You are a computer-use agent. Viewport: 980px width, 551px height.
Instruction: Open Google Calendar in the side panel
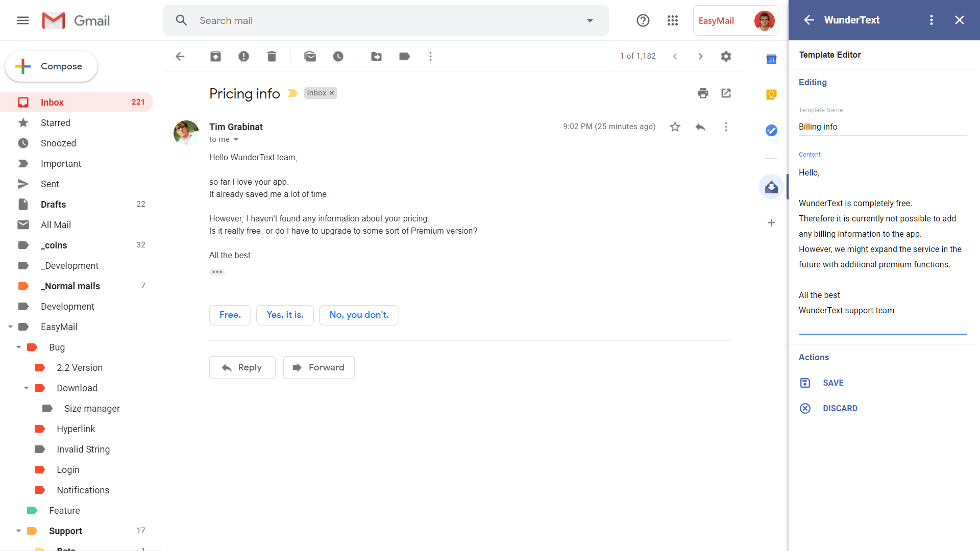coord(771,59)
